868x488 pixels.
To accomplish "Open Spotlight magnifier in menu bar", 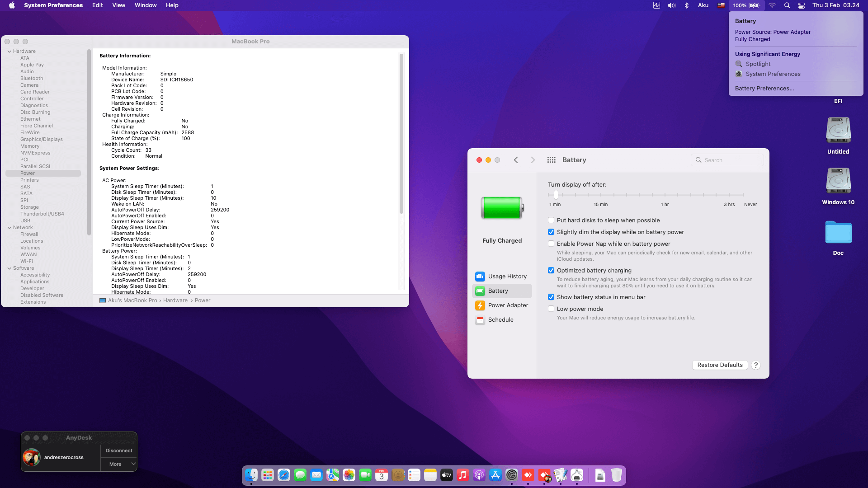I will pos(787,5).
